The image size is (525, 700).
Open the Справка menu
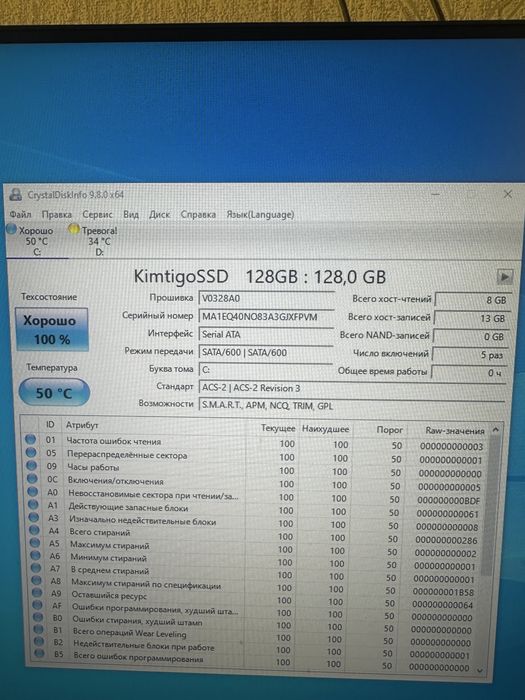click(198, 215)
